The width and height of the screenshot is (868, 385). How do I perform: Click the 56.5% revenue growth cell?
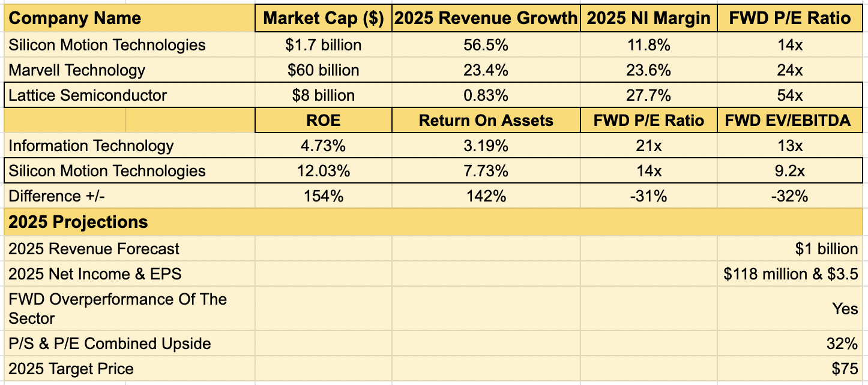click(485, 44)
